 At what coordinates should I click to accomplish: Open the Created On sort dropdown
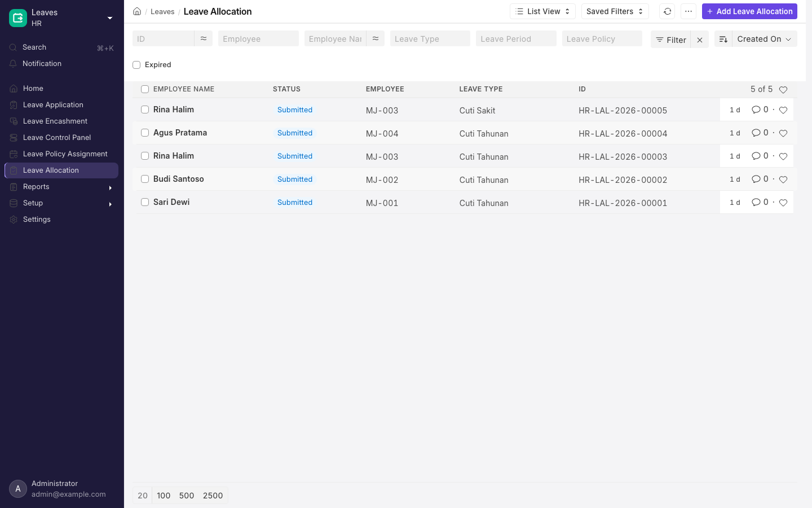click(x=764, y=39)
